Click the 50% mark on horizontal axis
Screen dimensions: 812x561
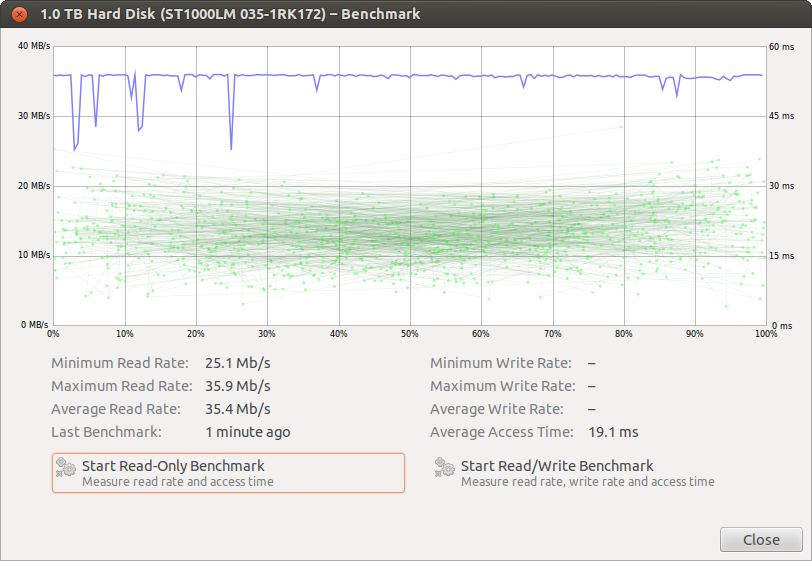409,334
